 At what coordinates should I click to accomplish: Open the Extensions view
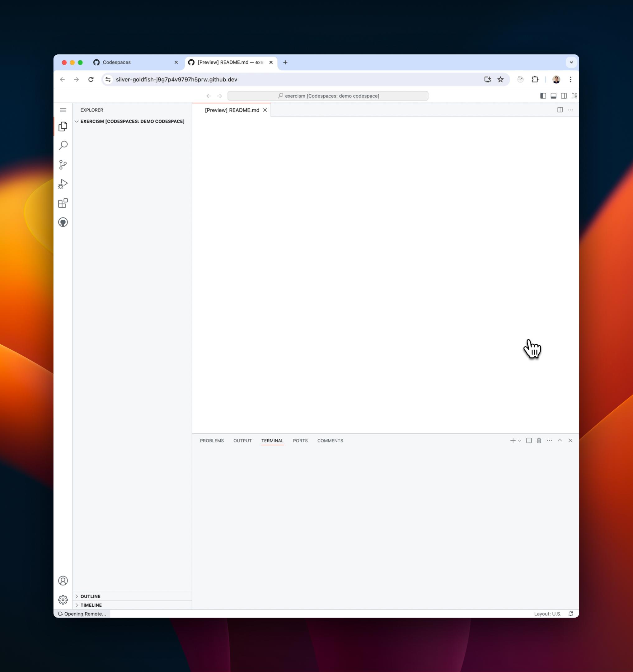click(63, 203)
